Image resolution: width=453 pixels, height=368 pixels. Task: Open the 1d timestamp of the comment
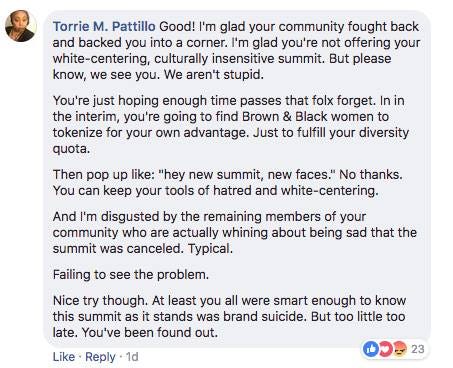coord(132,357)
